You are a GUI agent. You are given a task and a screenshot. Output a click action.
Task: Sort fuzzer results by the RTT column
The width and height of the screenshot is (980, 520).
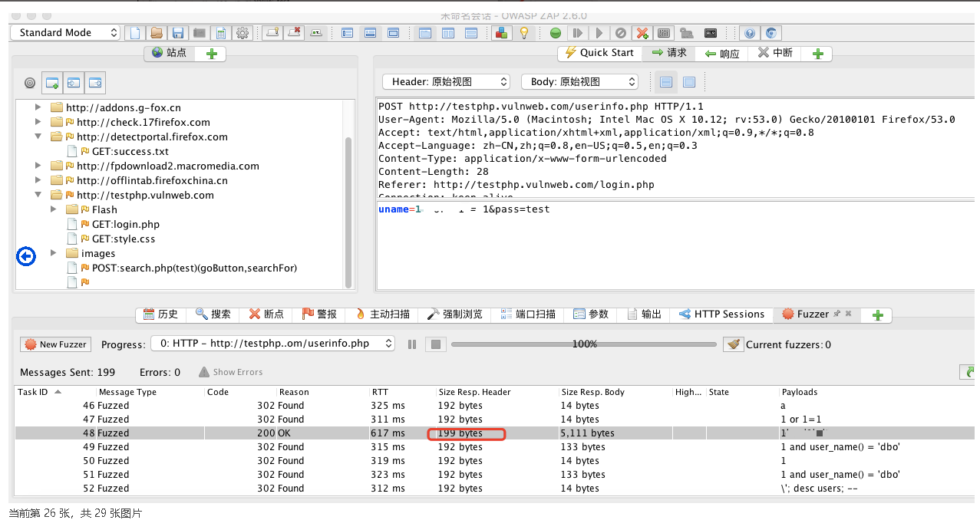(401, 392)
